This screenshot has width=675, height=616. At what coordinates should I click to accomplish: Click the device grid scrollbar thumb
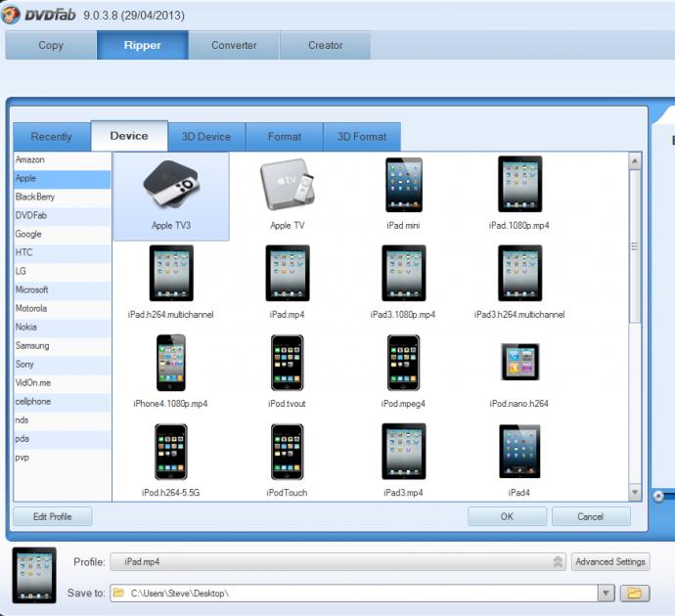pyautogui.click(x=635, y=246)
